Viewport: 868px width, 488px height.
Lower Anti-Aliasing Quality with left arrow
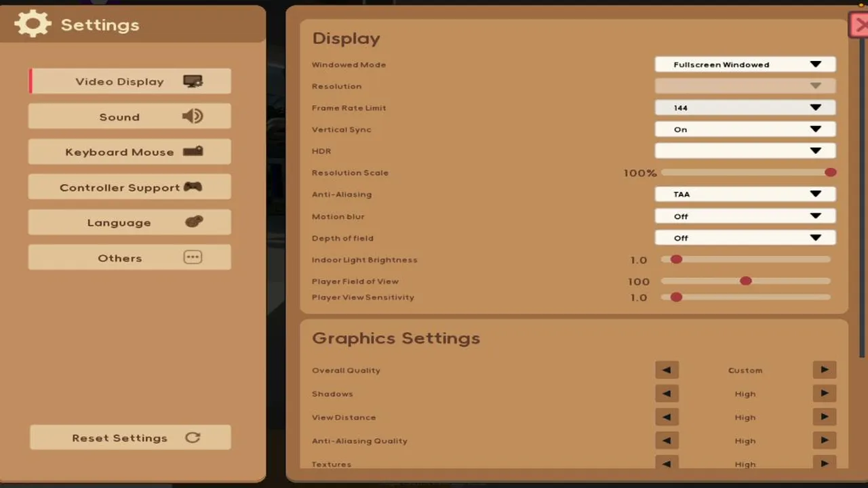pos(667,441)
